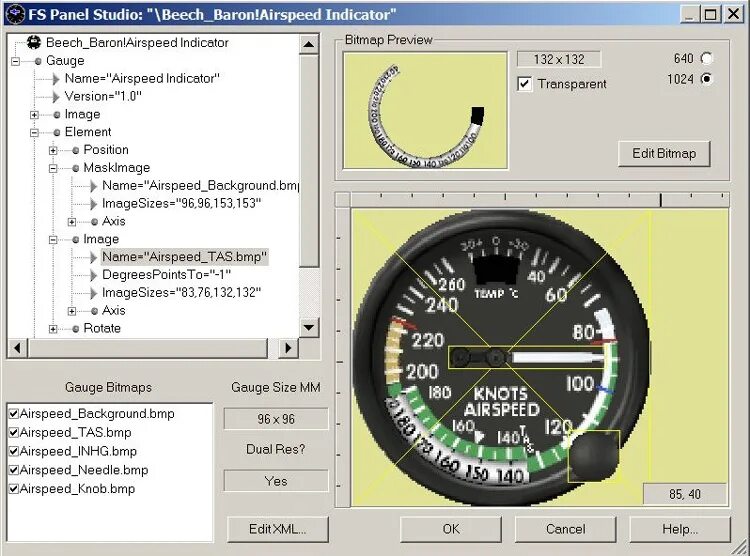Collapse the Image node above Airspeed_TAS.bmp
Viewport: 750px width, 556px height.
(53, 240)
